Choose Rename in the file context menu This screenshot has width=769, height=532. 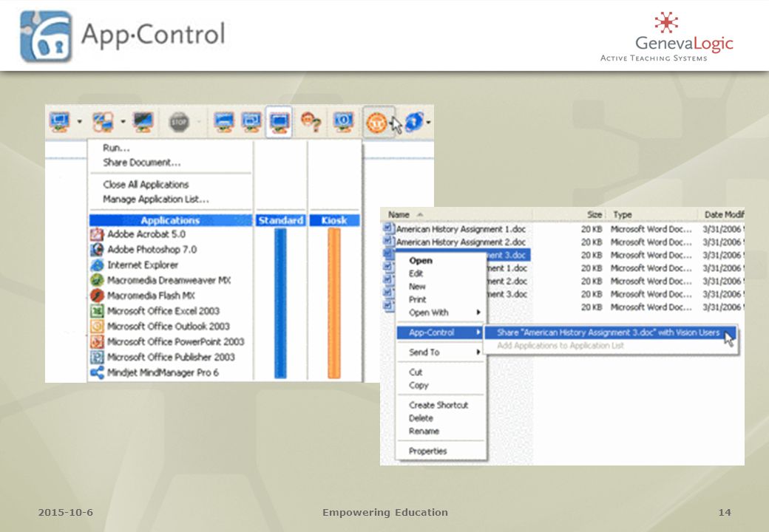point(424,432)
